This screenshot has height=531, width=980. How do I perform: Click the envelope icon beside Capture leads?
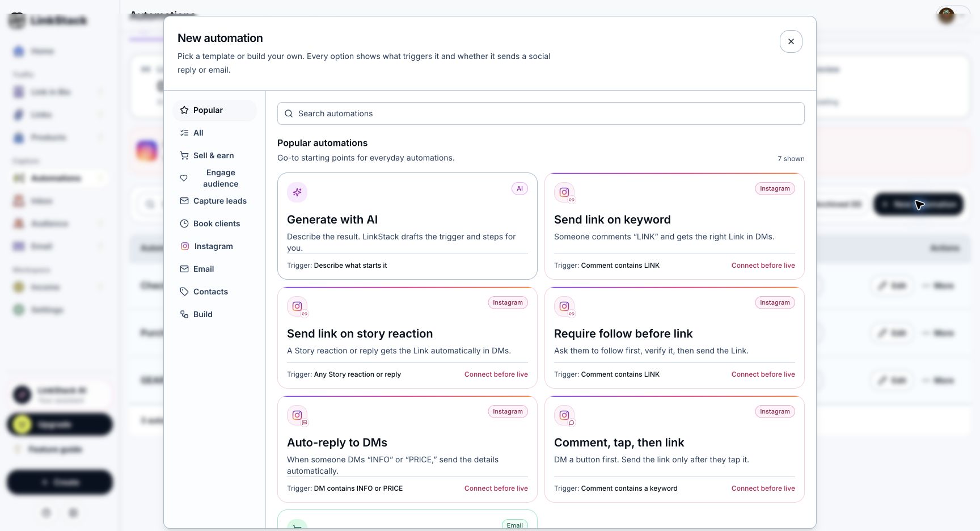click(184, 201)
